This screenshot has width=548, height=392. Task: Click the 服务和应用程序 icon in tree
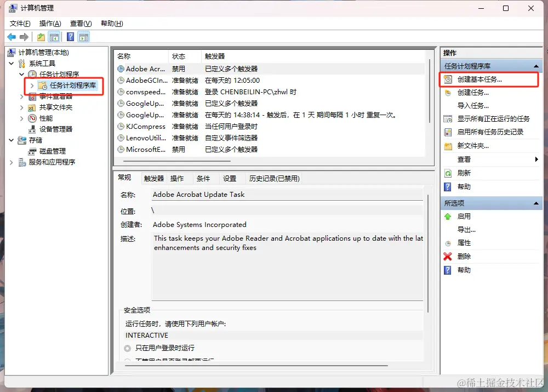click(22, 162)
